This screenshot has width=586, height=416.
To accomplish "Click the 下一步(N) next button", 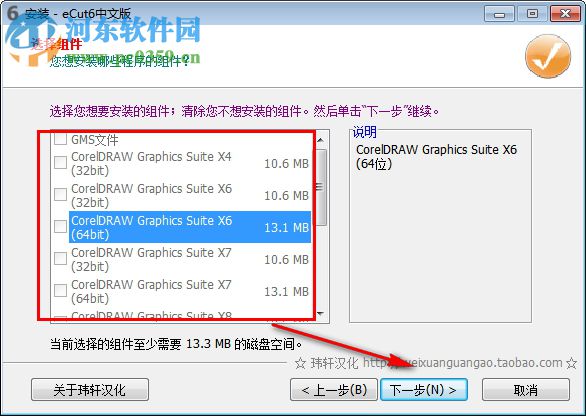I will point(423,390).
